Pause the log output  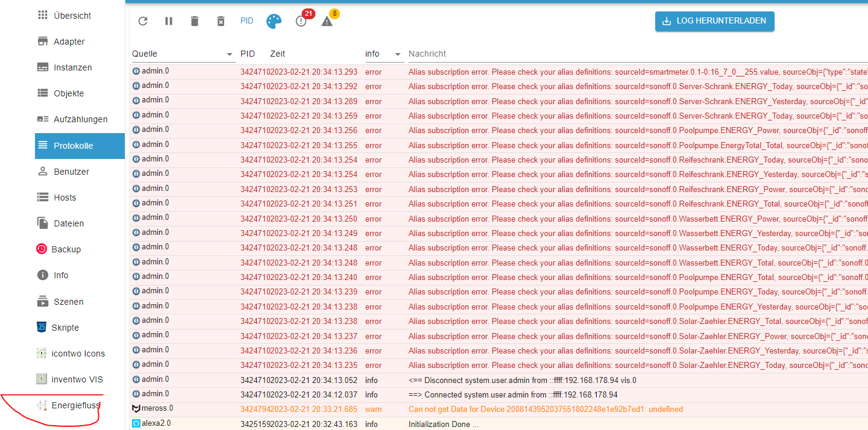click(x=169, y=21)
